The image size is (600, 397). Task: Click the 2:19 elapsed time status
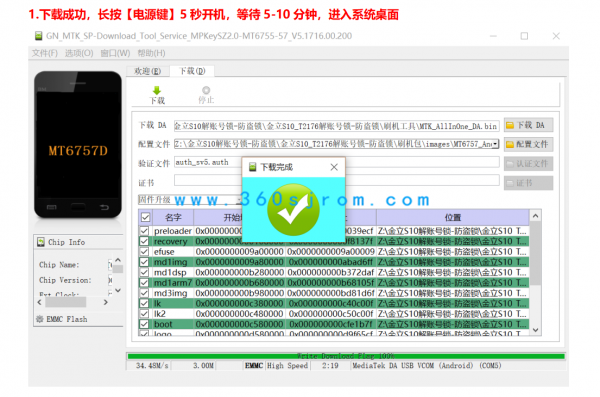pos(330,366)
